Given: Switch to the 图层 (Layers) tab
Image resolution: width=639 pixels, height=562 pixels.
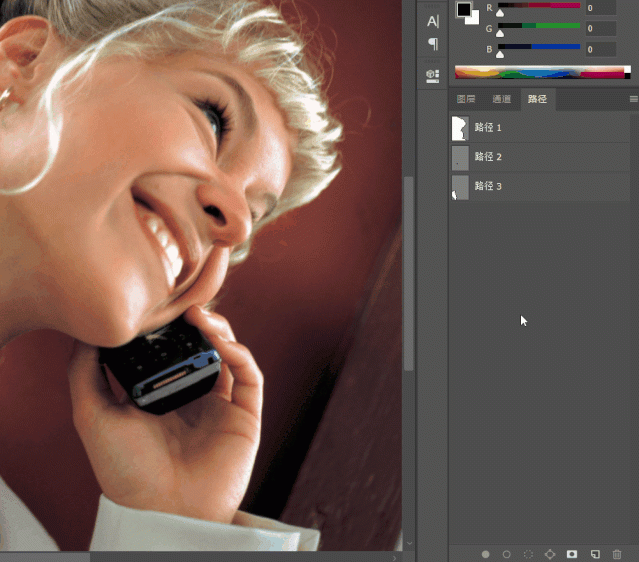Looking at the screenshot, I should tap(466, 99).
